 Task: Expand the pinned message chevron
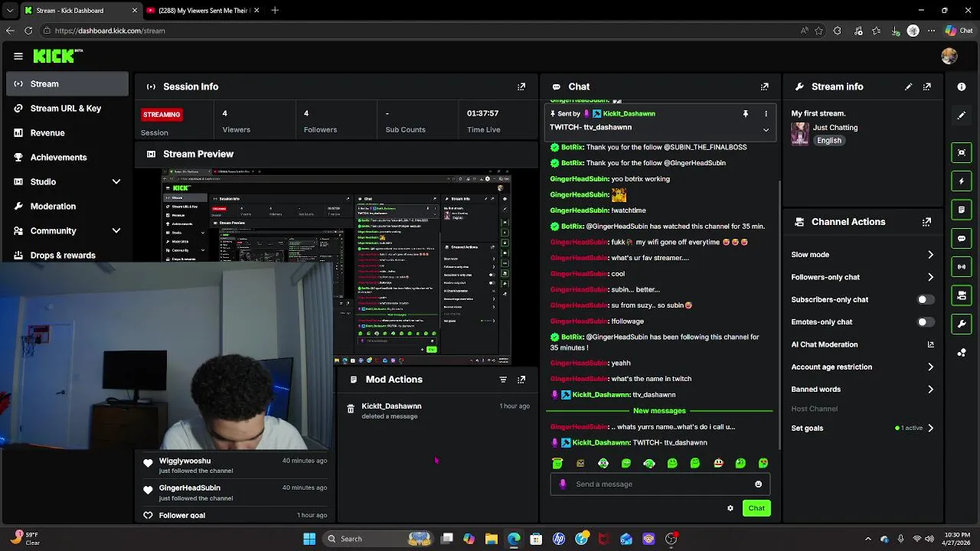766,130
